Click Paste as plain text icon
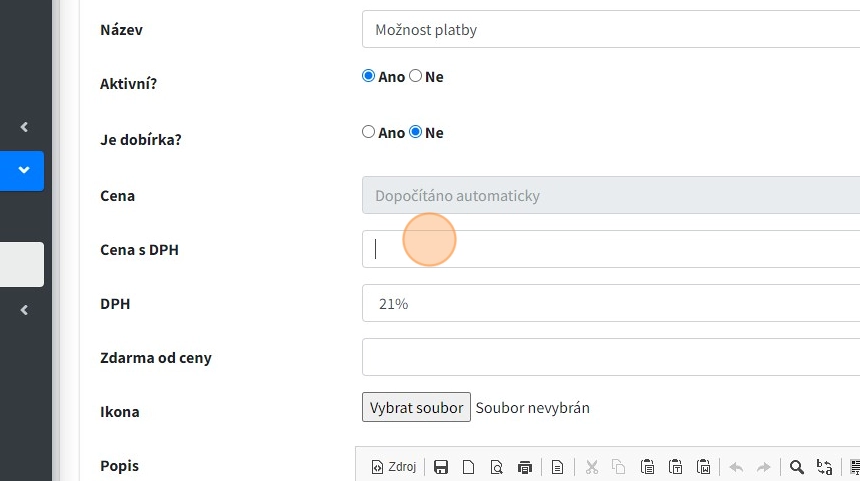860x481 pixels. [x=675, y=467]
